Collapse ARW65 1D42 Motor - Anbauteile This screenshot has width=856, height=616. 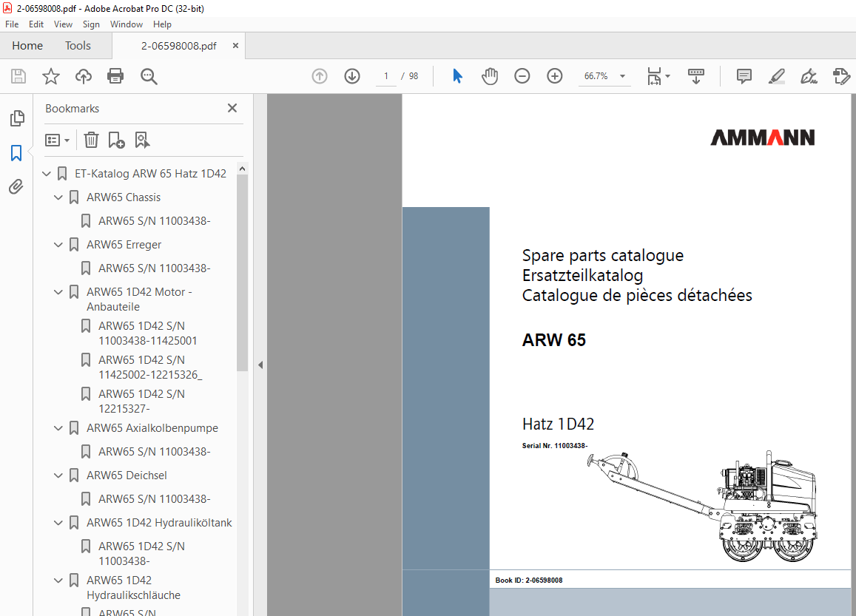[58, 292]
